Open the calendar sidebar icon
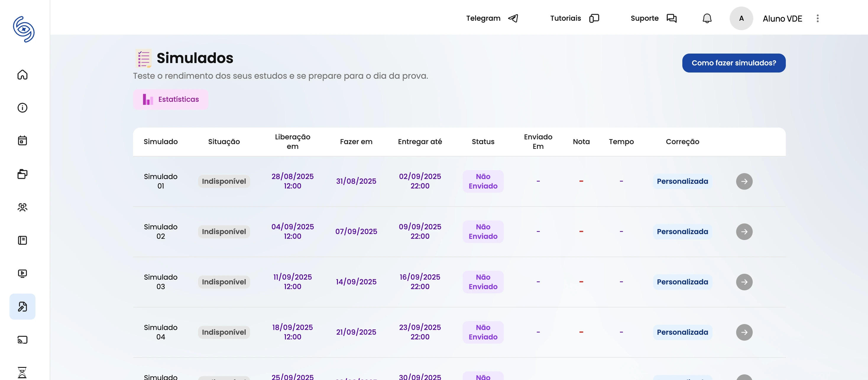868x380 pixels. [x=22, y=141]
